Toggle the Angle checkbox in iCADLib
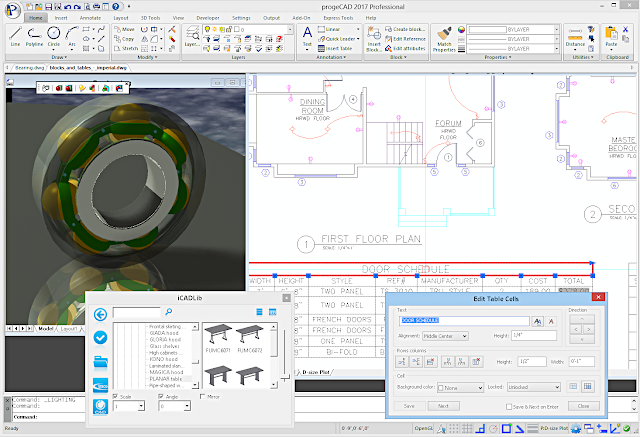Screen dimensions: 640x437 click(x=161, y=396)
